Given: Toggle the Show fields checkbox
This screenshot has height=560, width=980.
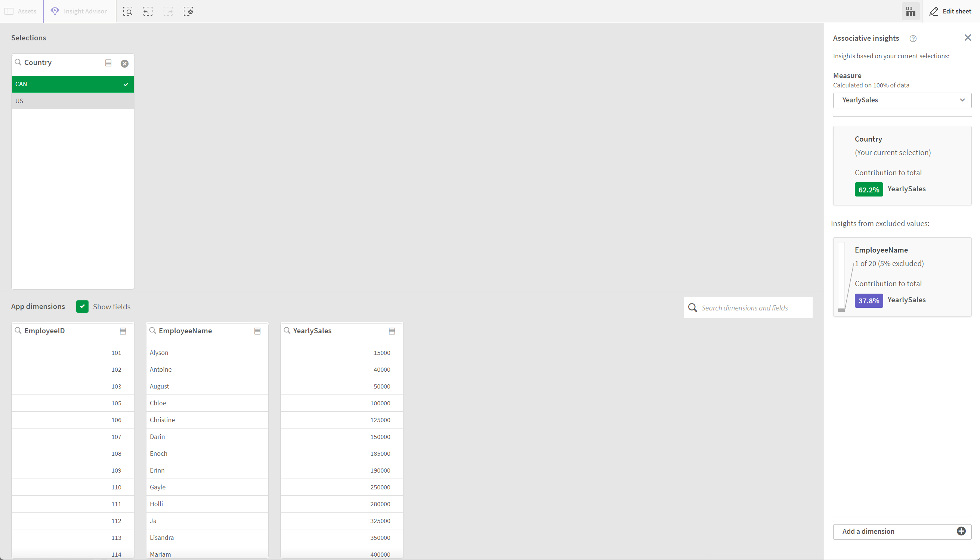Looking at the screenshot, I should (82, 306).
